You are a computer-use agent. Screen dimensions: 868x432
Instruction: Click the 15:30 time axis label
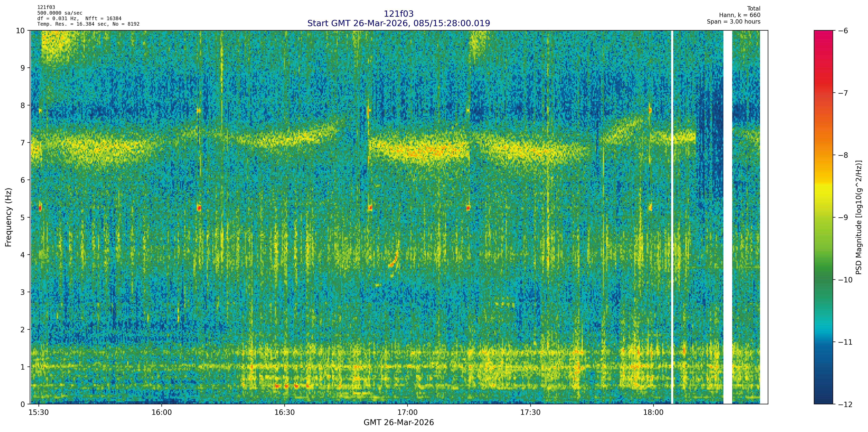39,413
